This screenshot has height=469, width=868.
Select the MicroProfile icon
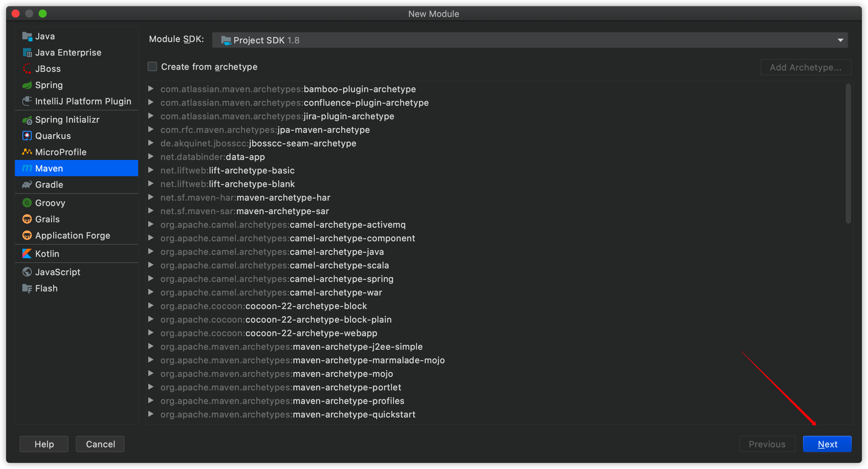pyautogui.click(x=27, y=152)
